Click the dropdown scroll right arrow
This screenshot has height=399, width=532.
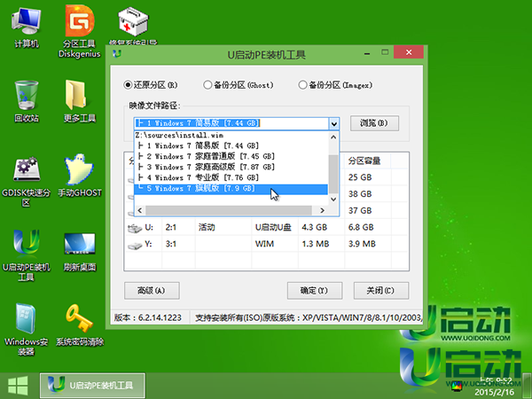point(322,210)
